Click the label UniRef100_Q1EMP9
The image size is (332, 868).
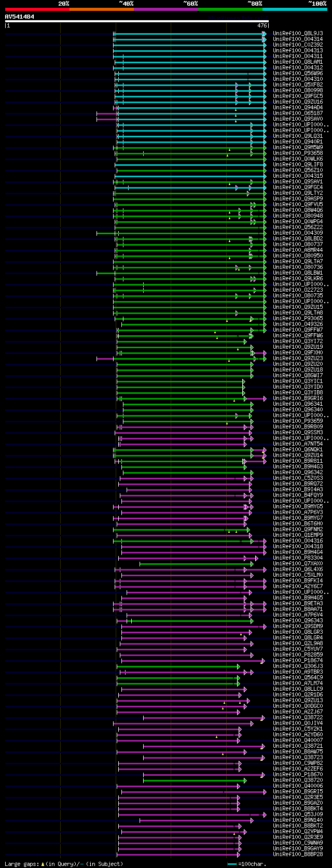coord(298,535)
